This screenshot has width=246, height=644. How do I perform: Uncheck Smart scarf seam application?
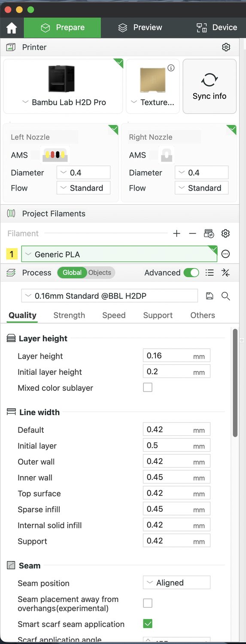[x=148, y=624]
